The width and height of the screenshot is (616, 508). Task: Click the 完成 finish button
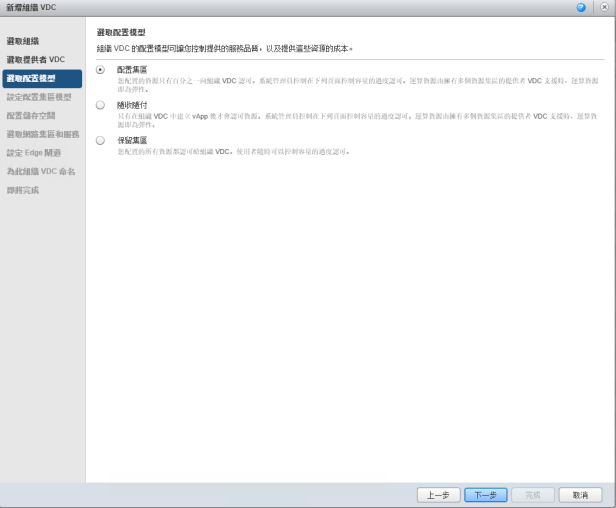(x=533, y=495)
